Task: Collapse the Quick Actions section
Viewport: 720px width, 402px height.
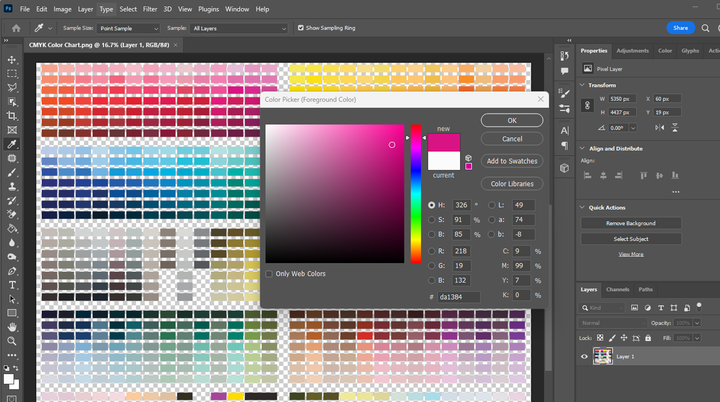Action: pos(584,208)
